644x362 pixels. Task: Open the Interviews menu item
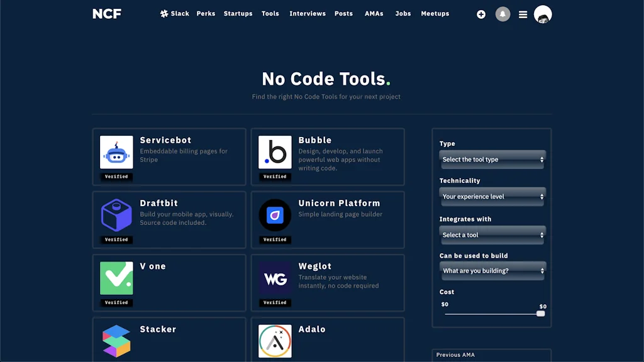[308, 13]
